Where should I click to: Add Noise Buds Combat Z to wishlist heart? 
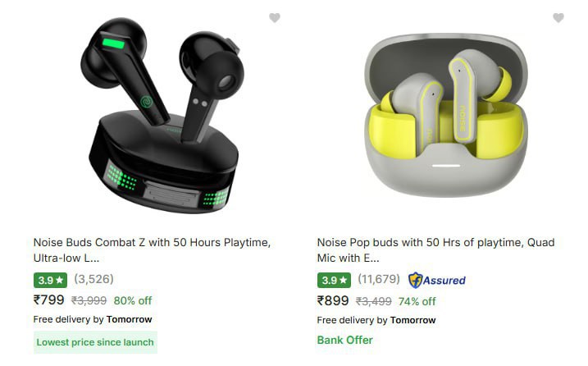275,17
